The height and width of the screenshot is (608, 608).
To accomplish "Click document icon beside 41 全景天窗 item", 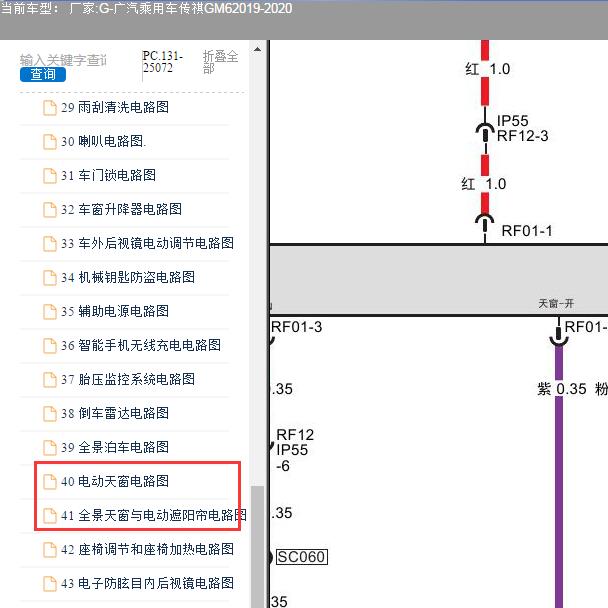I will [50, 516].
